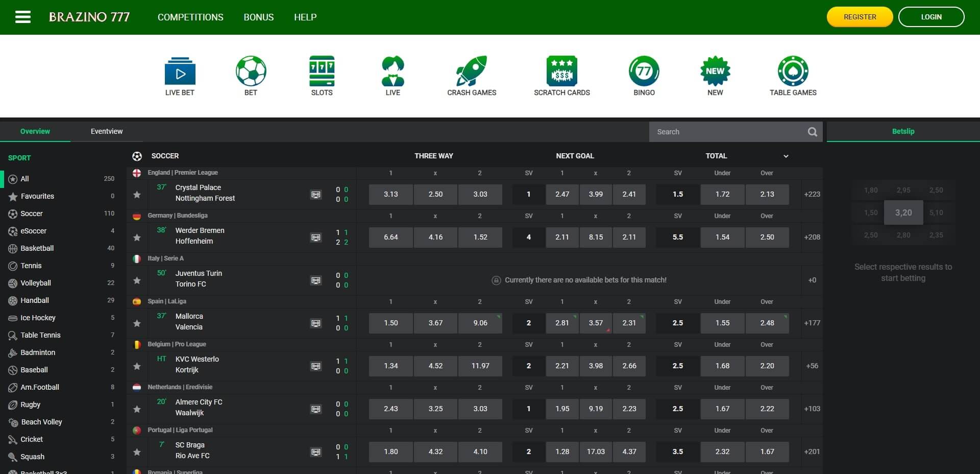
Task: Select the 3,20 odds tile in the betslip
Action: pos(903,212)
